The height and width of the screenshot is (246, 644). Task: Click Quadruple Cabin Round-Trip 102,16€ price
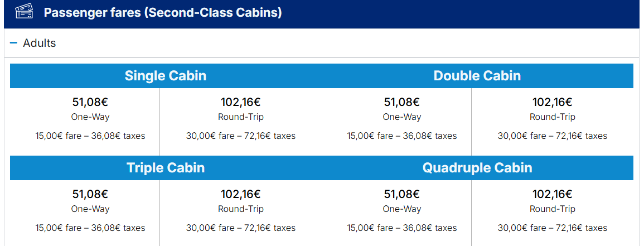coord(553,194)
